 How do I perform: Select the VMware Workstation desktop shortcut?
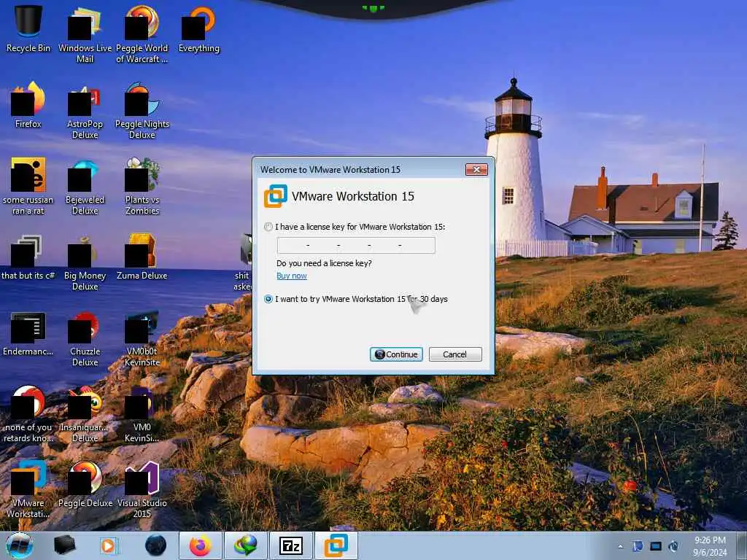28,489
